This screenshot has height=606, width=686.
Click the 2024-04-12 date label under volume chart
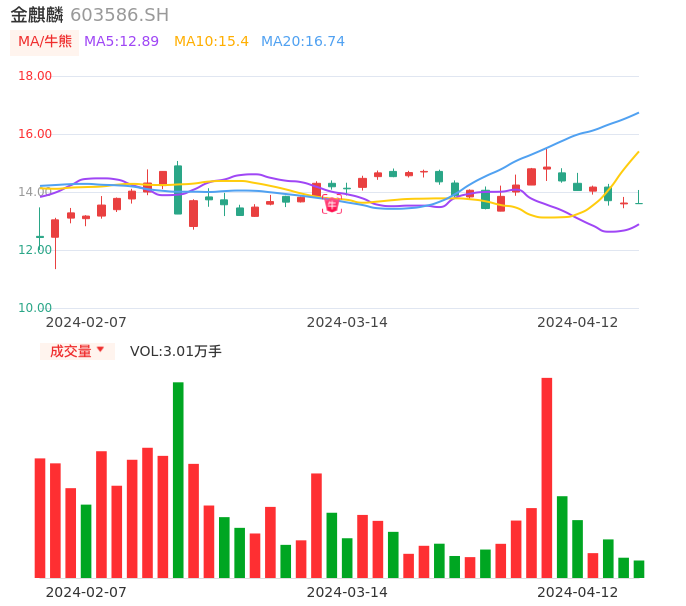[578, 592]
